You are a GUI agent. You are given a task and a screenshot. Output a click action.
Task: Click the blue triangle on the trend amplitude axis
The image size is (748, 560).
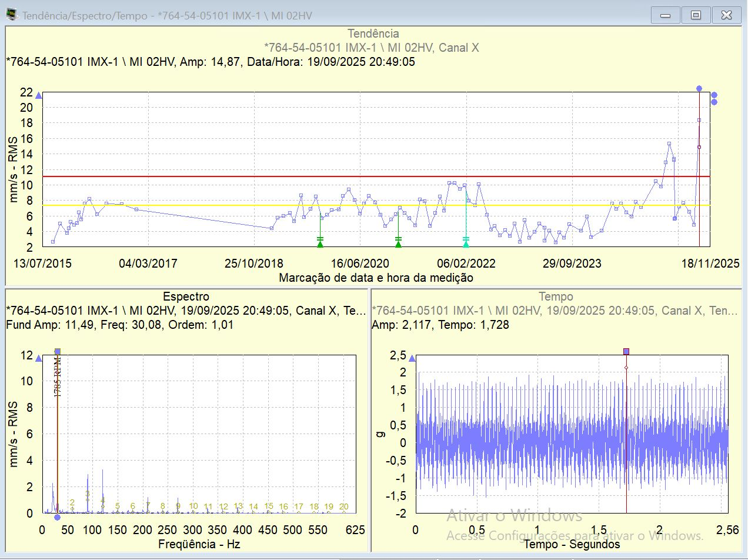click(38, 95)
